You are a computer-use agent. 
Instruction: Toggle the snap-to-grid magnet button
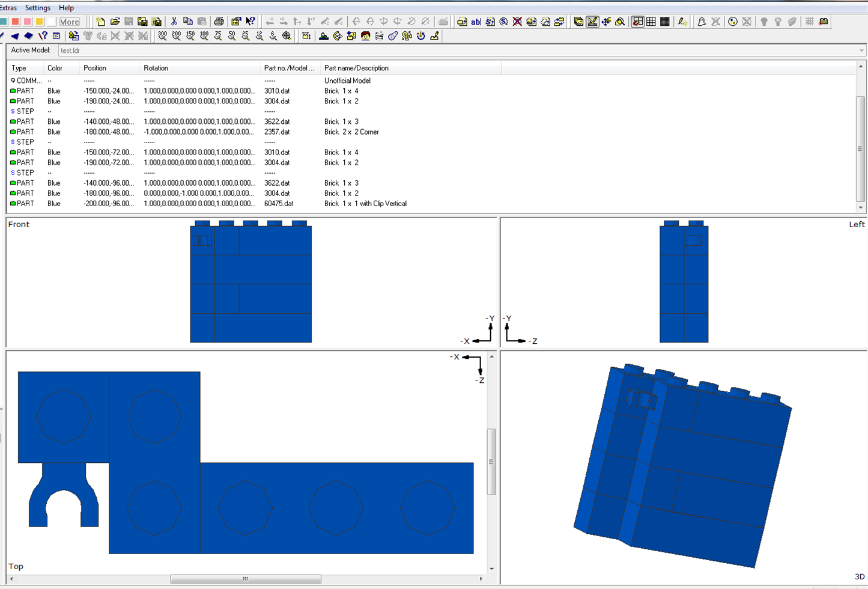tap(637, 22)
